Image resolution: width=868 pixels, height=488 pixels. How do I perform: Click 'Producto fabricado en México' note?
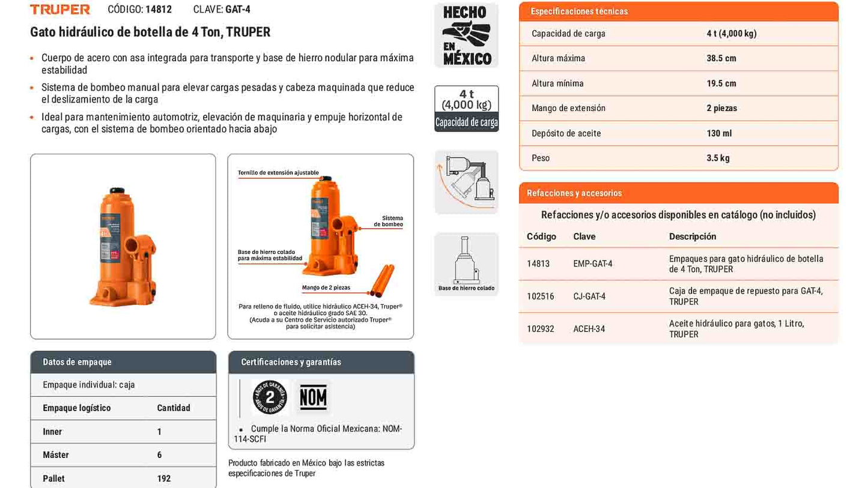point(306,468)
